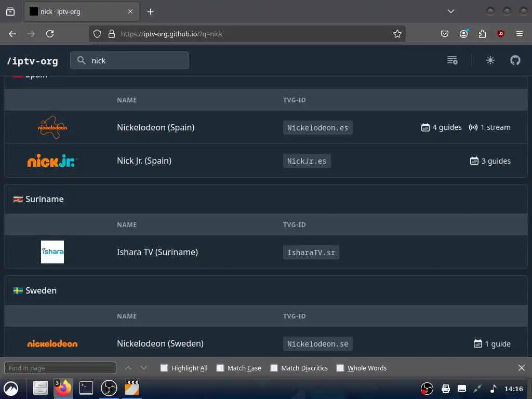The image size is (532, 399).
Task: Toggle light theme sun icon
Action: point(490,60)
